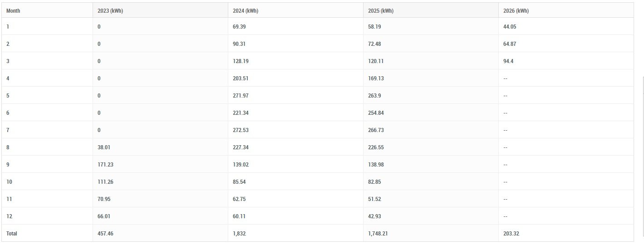Select the Total row label
The width and height of the screenshot is (644, 245).
click(12, 234)
